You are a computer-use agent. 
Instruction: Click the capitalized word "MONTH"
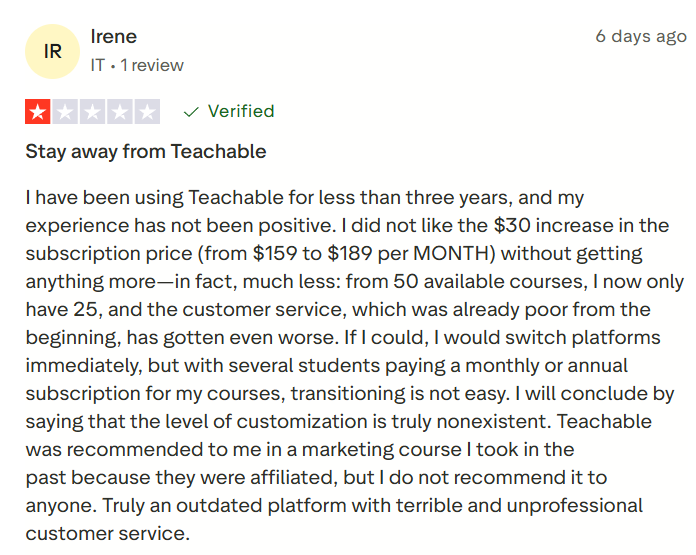[x=444, y=253]
